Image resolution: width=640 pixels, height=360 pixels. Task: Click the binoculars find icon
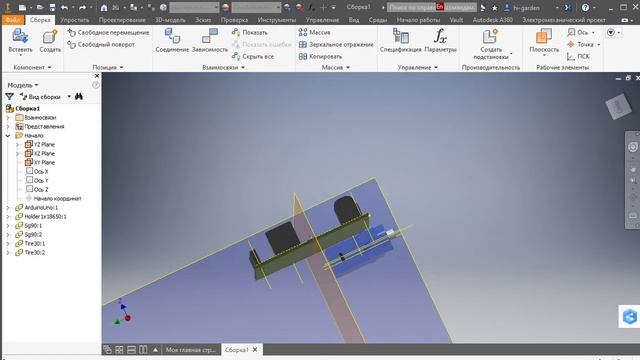[x=79, y=97]
